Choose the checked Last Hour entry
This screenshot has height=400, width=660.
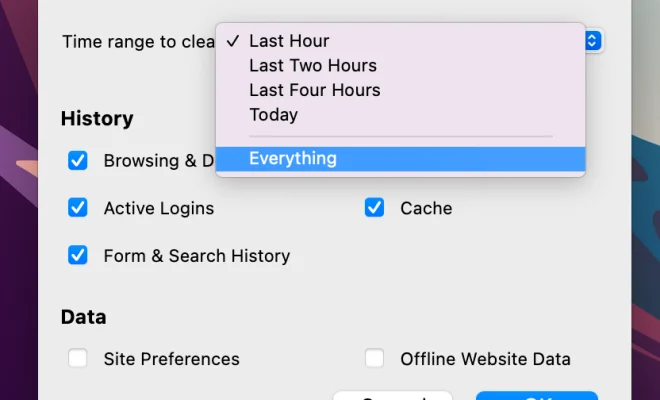(400, 41)
